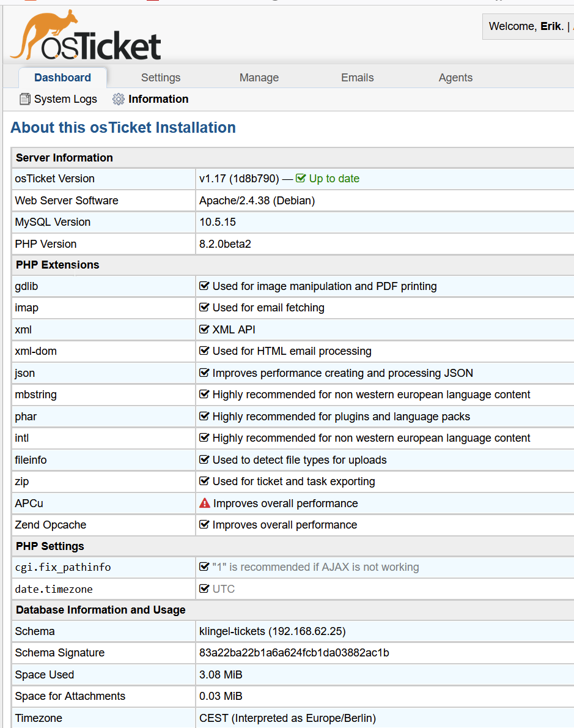Click the Information gear icon
Screen dimensions: 574x728
coord(119,99)
